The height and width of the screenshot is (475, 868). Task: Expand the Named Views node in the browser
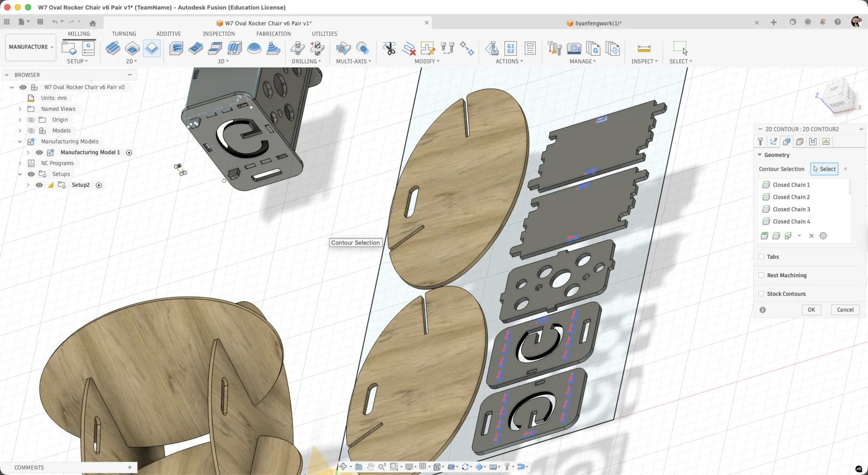tap(19, 109)
